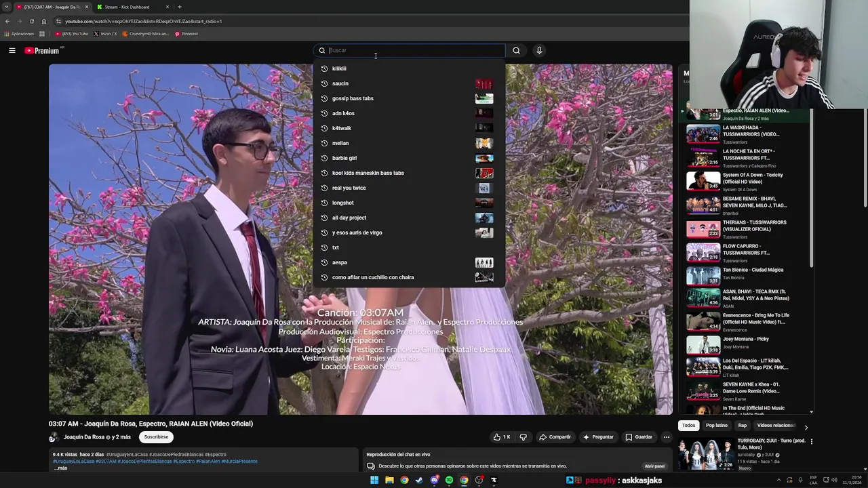
Task: Open the Inicio / X bookmark
Action: point(105,34)
